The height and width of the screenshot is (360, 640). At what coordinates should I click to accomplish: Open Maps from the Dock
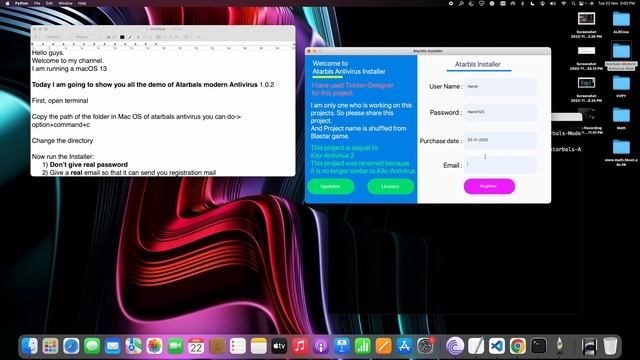pyautogui.click(x=133, y=347)
